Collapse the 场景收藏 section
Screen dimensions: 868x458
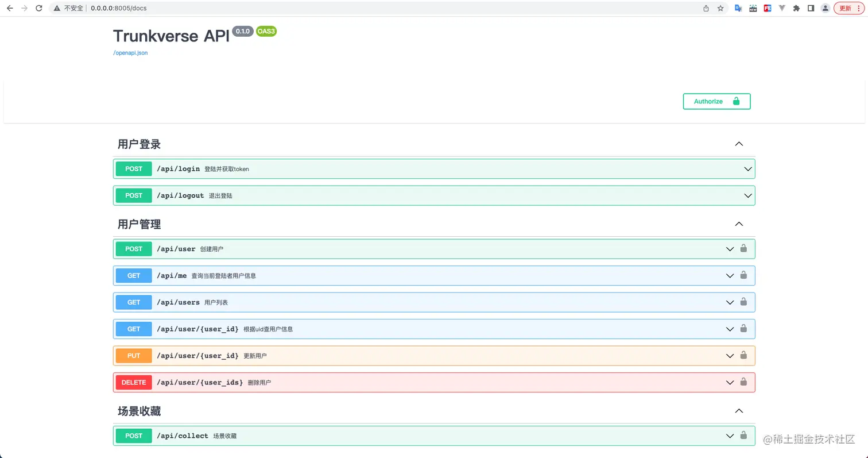click(x=739, y=411)
